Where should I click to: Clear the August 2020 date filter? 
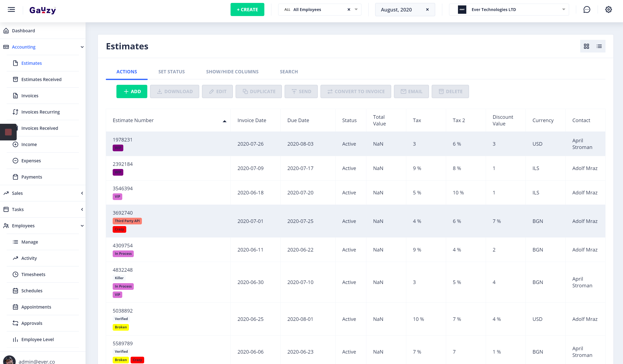pos(427,9)
